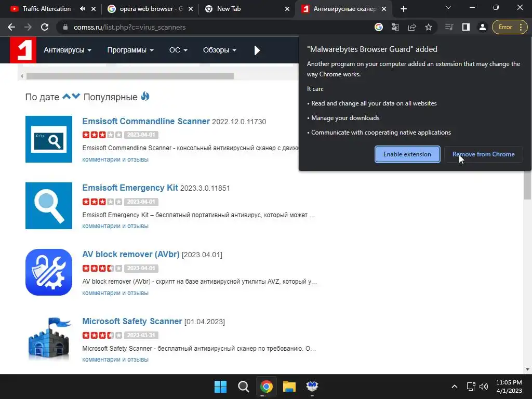Open the Windows Start menu
Viewport: 532px width, 399px height.
click(220, 387)
